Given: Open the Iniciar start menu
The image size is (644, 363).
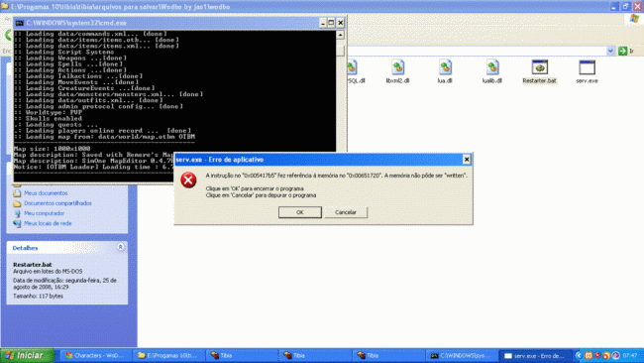Looking at the screenshot, I should pyautogui.click(x=28, y=355).
